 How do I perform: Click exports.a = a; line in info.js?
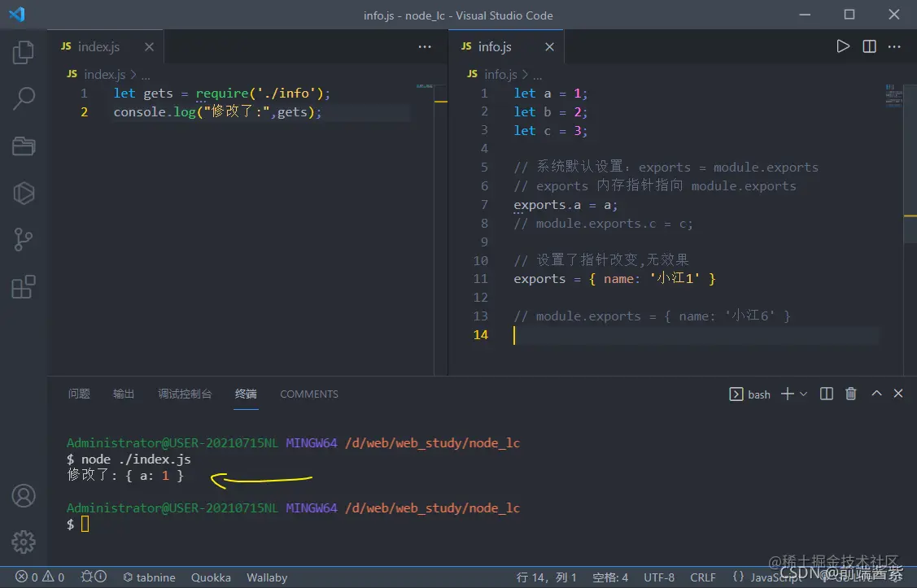[x=565, y=205]
